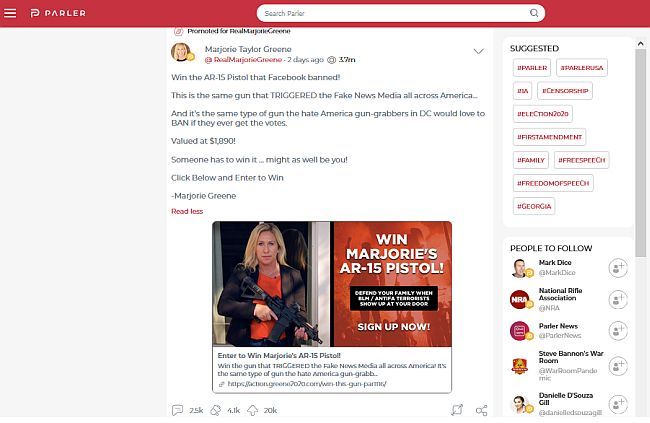Expand post options chevron dropdown
650x423 pixels.
[x=478, y=51]
